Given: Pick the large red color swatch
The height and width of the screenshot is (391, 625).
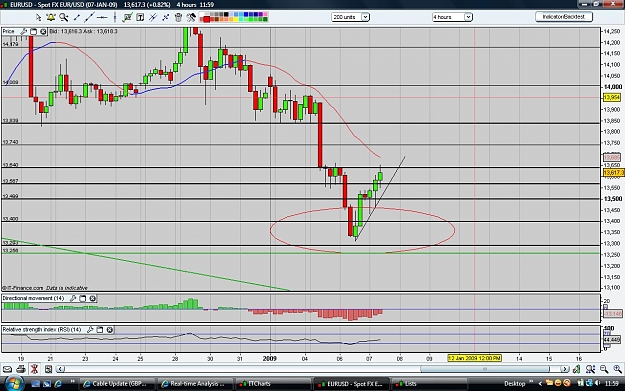Looking at the screenshot, I should point(206,19).
